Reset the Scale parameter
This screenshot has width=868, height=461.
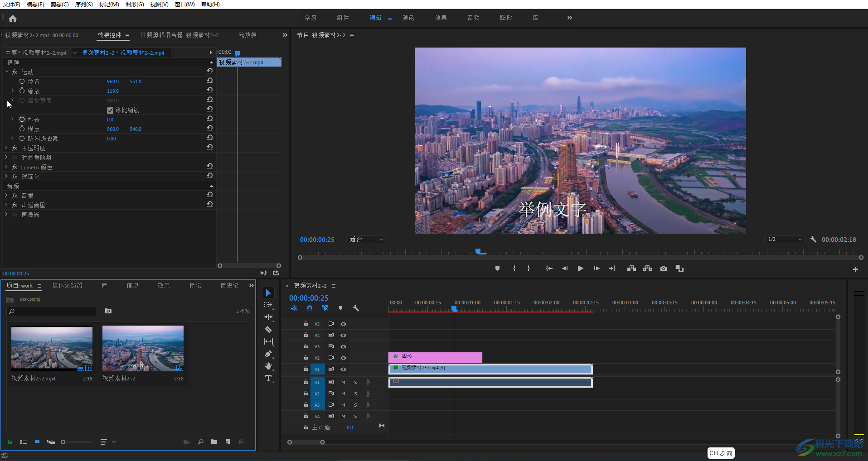coord(210,90)
